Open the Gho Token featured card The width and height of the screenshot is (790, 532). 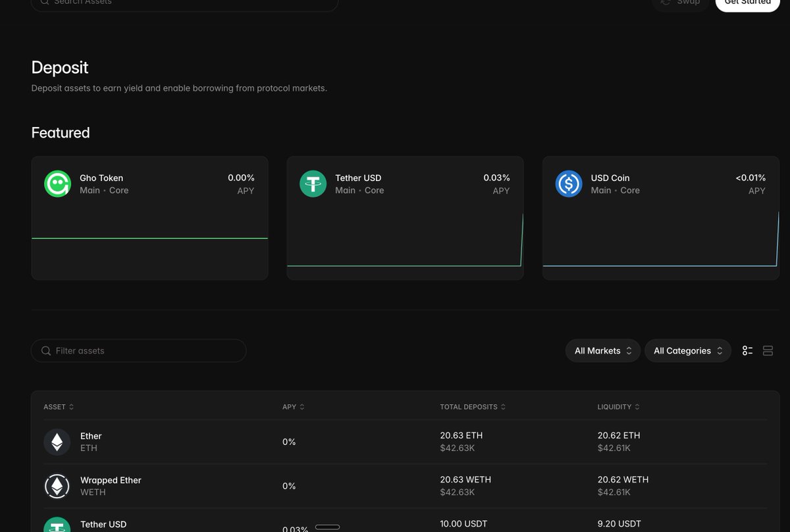[x=149, y=218]
